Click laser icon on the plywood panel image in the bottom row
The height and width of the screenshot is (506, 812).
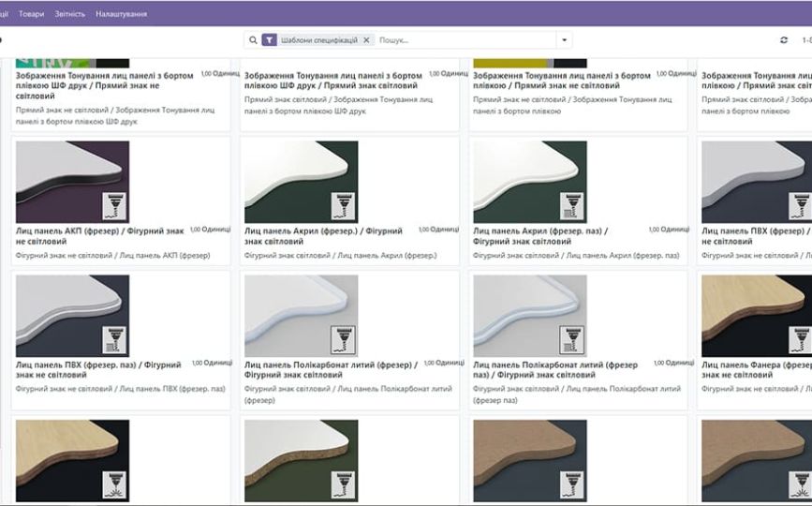click(x=114, y=484)
